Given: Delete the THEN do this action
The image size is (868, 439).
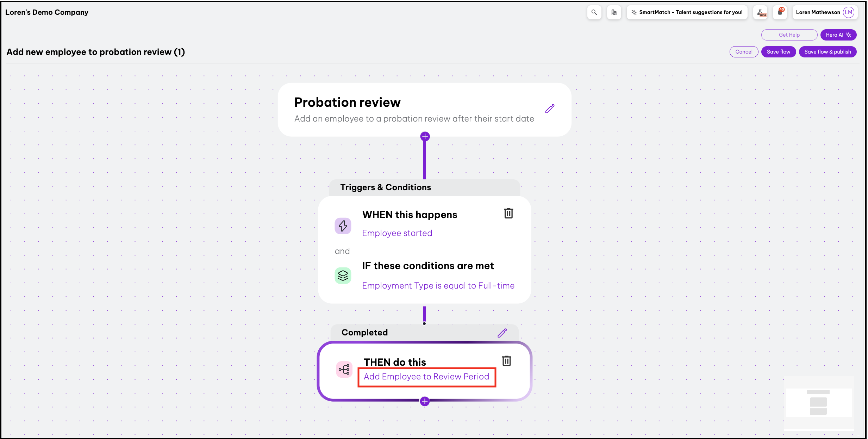Looking at the screenshot, I should (x=506, y=361).
